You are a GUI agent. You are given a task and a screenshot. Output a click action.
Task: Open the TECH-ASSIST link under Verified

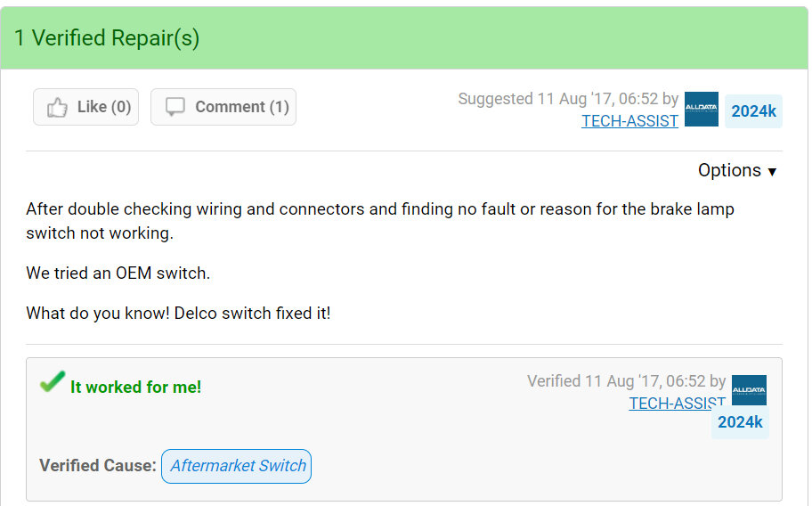pos(676,404)
